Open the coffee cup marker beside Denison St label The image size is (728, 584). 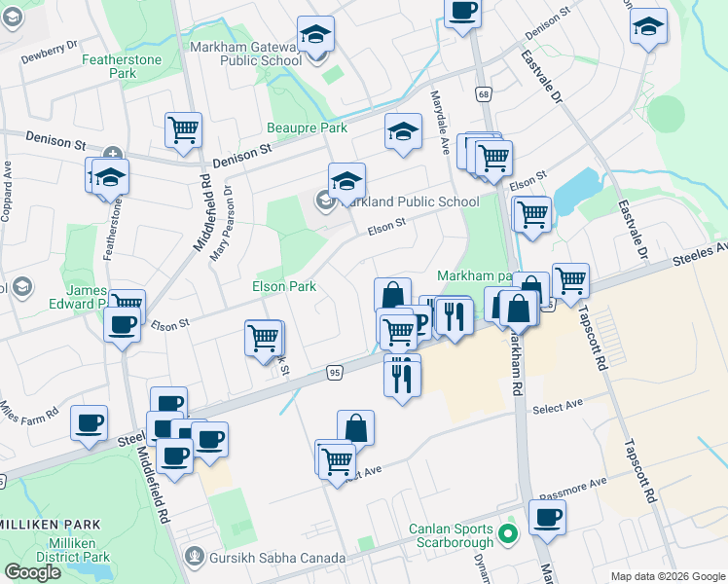point(462,13)
